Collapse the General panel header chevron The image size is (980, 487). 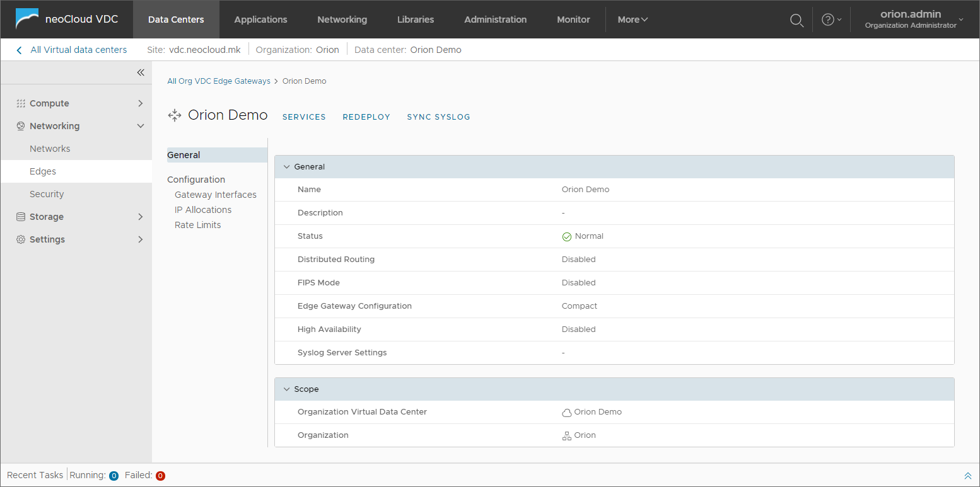coord(287,167)
